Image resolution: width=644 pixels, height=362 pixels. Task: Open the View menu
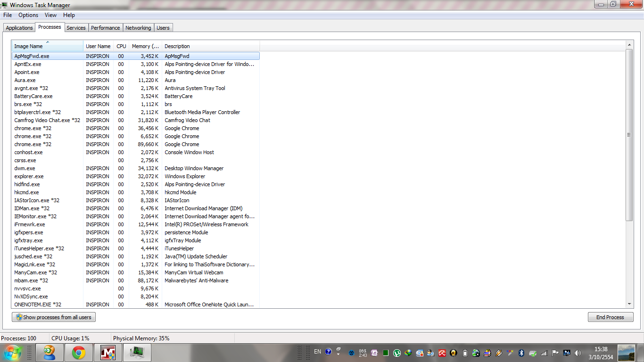click(51, 15)
